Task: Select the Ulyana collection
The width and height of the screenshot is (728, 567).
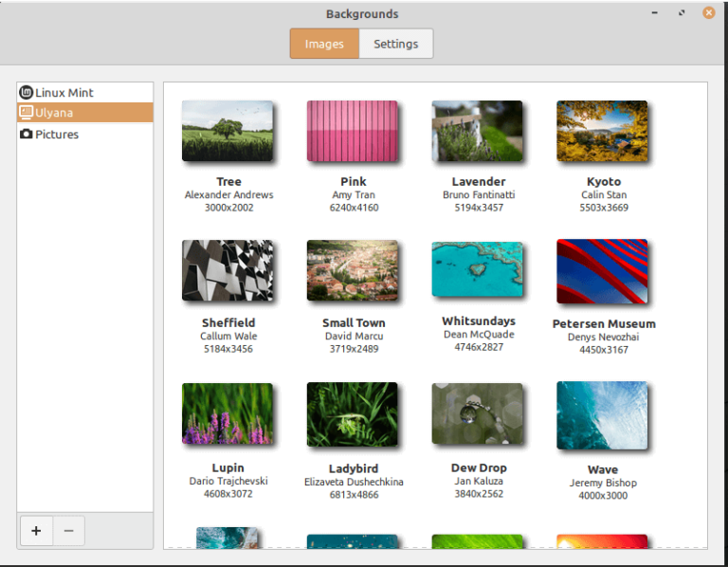Action: [85, 113]
